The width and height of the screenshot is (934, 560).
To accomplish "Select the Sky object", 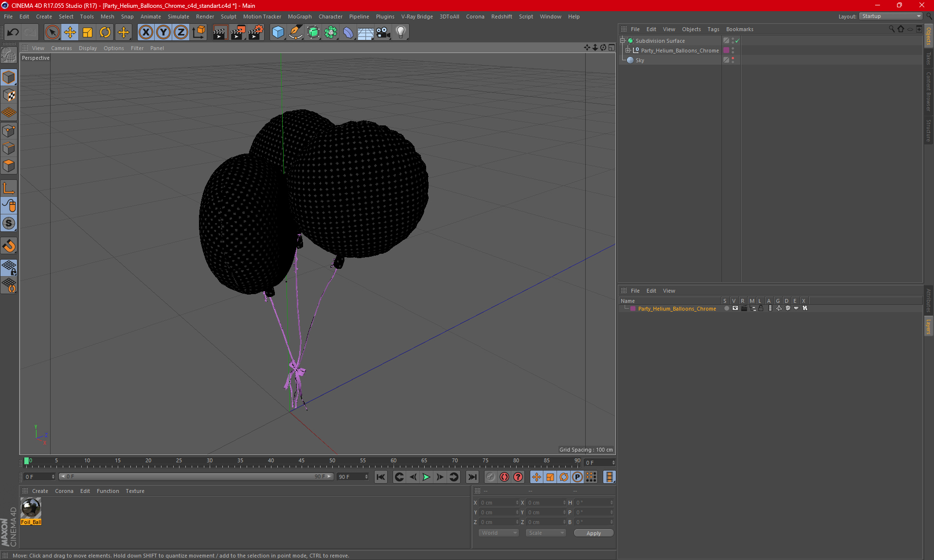I will 640,60.
